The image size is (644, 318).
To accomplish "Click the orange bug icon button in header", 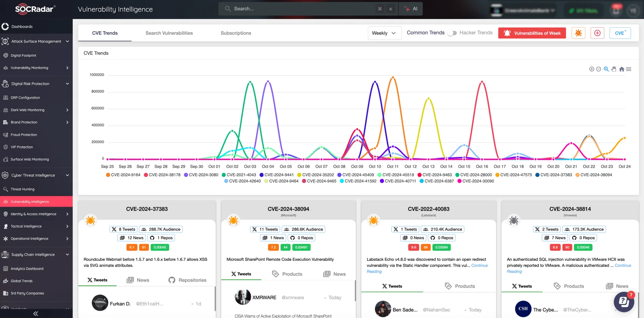I will [x=578, y=33].
